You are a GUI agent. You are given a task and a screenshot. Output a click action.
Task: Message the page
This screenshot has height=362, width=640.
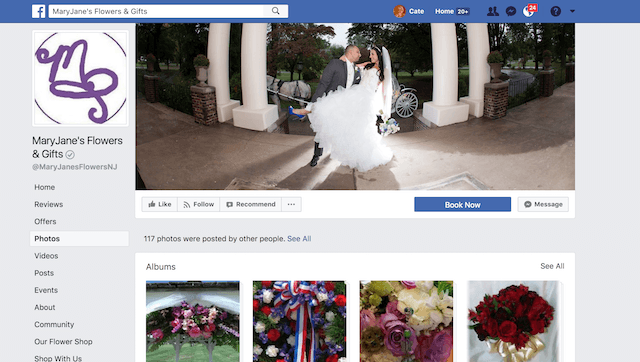[x=543, y=204]
